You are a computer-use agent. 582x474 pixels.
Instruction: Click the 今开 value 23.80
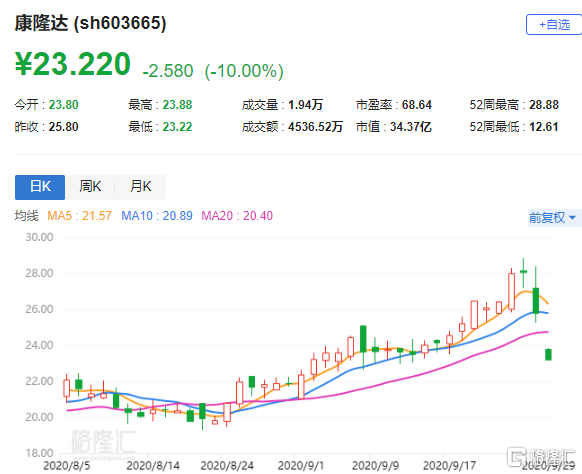(x=63, y=105)
